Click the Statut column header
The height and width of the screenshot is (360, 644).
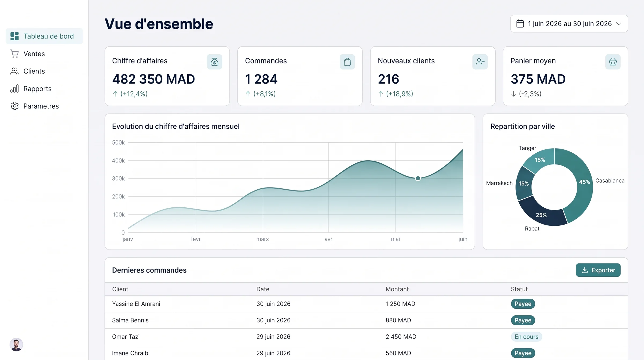(519, 289)
